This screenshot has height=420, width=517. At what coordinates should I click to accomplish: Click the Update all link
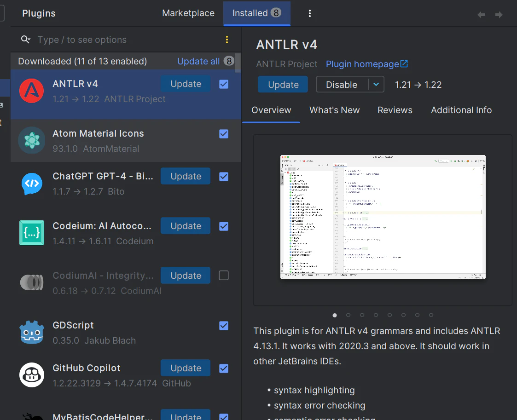point(198,61)
